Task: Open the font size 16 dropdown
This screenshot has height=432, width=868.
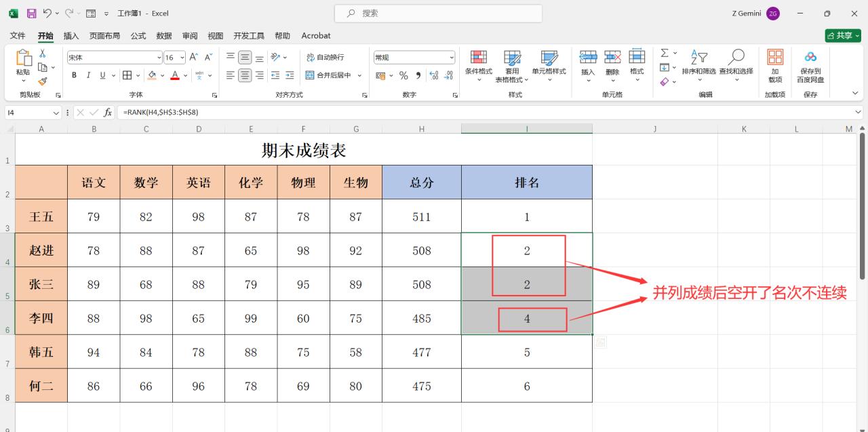Action: click(182, 58)
